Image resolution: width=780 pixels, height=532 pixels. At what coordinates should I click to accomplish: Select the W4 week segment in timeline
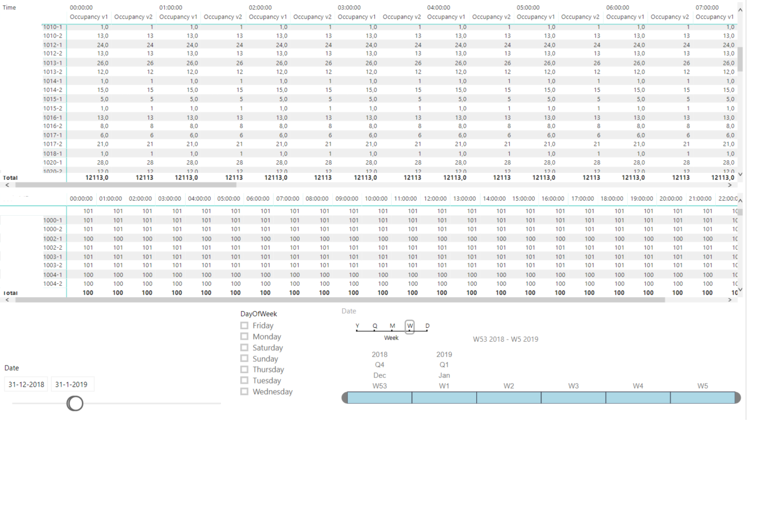point(638,398)
